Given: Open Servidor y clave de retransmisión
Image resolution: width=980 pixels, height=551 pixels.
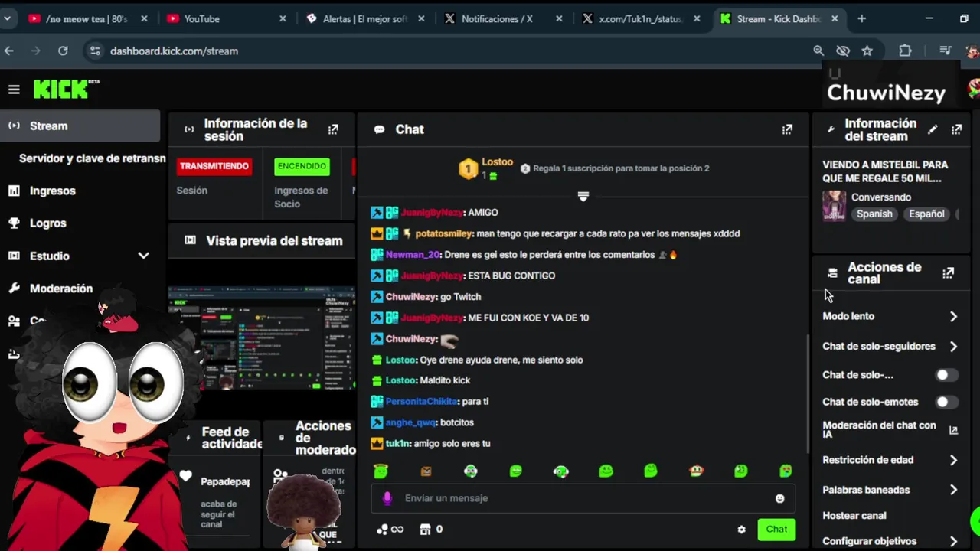Looking at the screenshot, I should click(92, 158).
